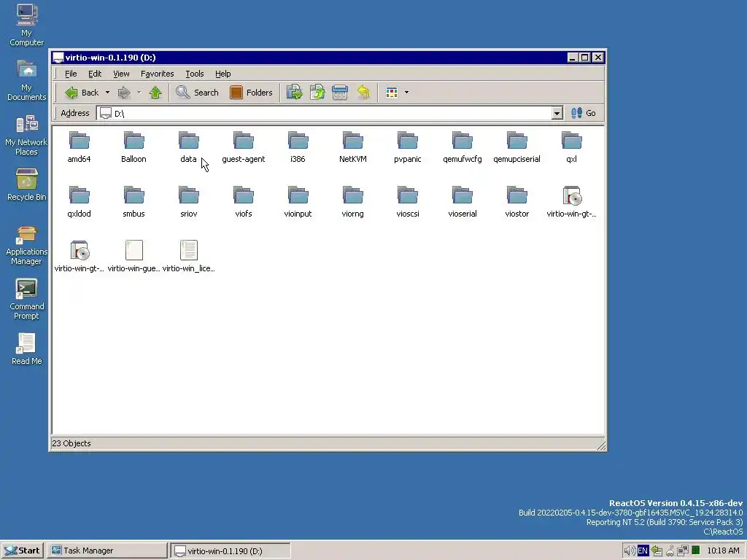Select the i386 folder
Image resolution: width=747 pixels, height=560 pixels.
click(x=298, y=147)
